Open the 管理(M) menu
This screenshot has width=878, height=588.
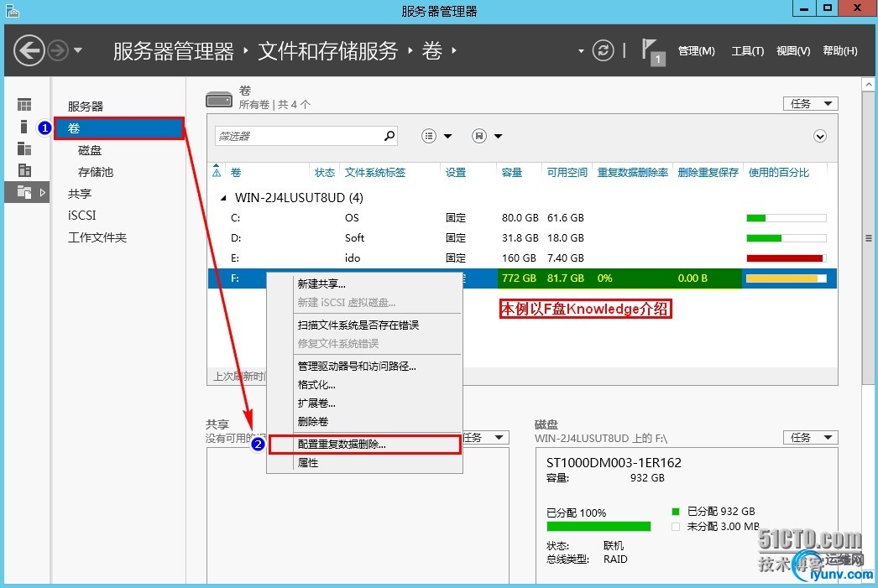(x=696, y=51)
